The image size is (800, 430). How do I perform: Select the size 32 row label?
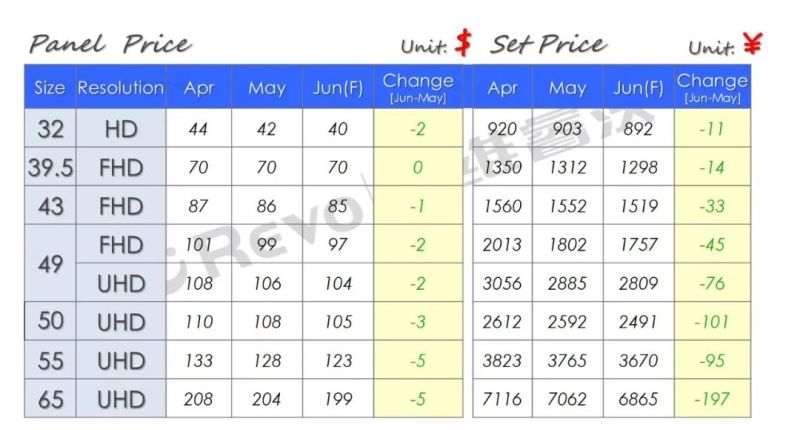pyautogui.click(x=49, y=129)
